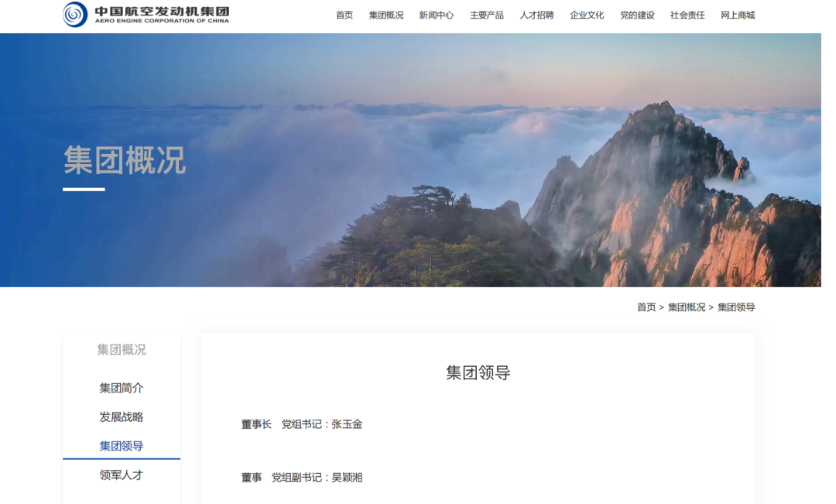The height and width of the screenshot is (504, 836).
Task: Click the 中国航空发动机集团 company name text
Action: pos(162,12)
